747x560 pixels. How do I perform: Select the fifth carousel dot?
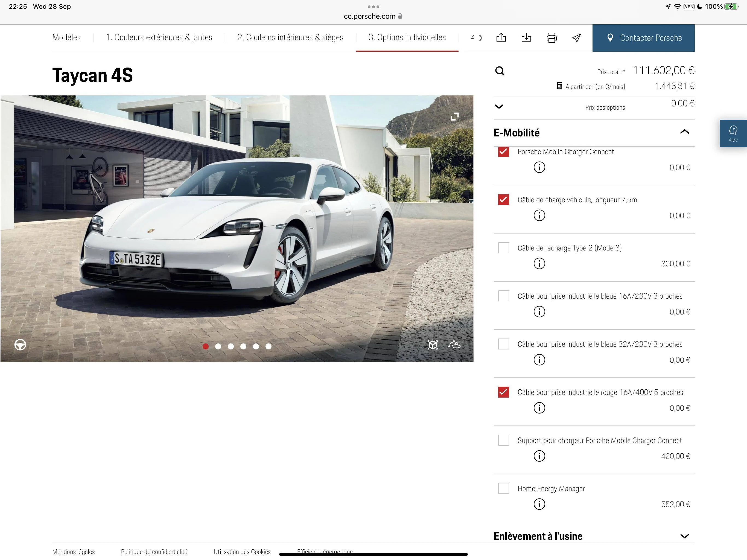pyautogui.click(x=256, y=346)
